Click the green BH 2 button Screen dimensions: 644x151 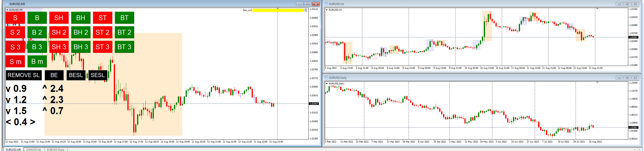coord(81,32)
